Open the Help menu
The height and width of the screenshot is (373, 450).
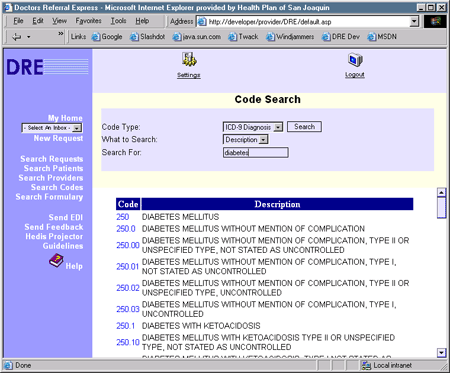[142, 21]
